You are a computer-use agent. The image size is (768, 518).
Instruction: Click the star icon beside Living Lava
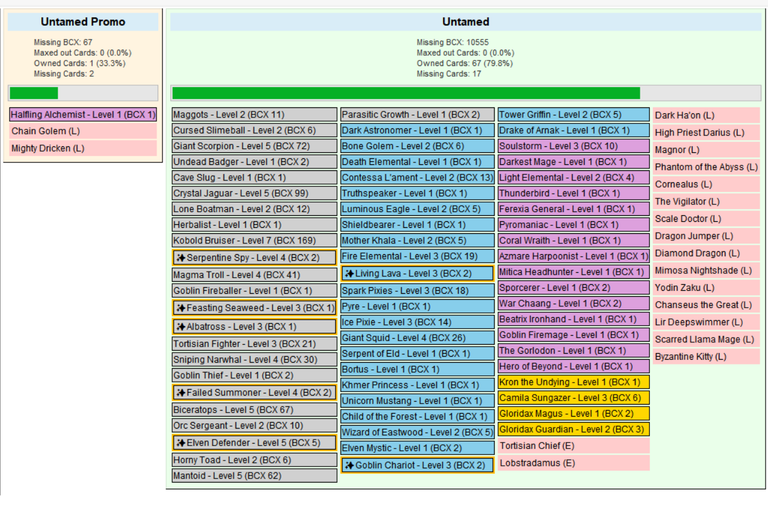tap(349, 274)
